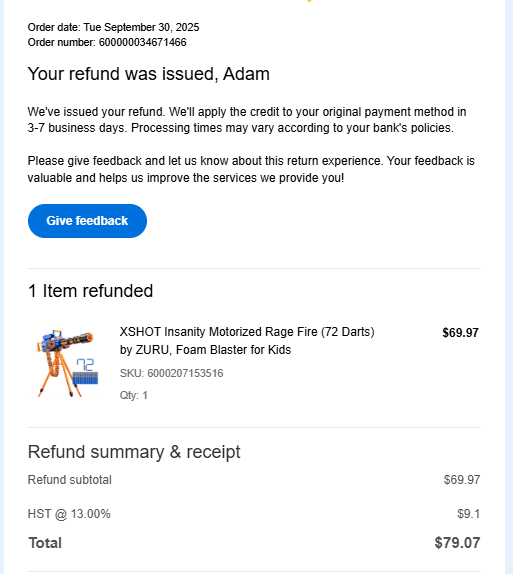This screenshot has width=513, height=574.
Task: Select the order number 600000034671466
Action: coord(142,42)
